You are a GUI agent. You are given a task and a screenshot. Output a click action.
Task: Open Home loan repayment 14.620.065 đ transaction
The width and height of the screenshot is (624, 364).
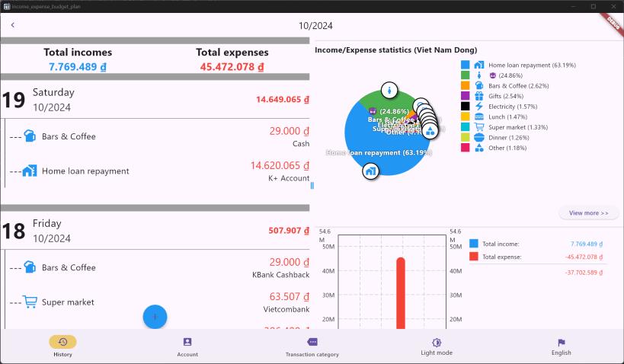tap(159, 171)
